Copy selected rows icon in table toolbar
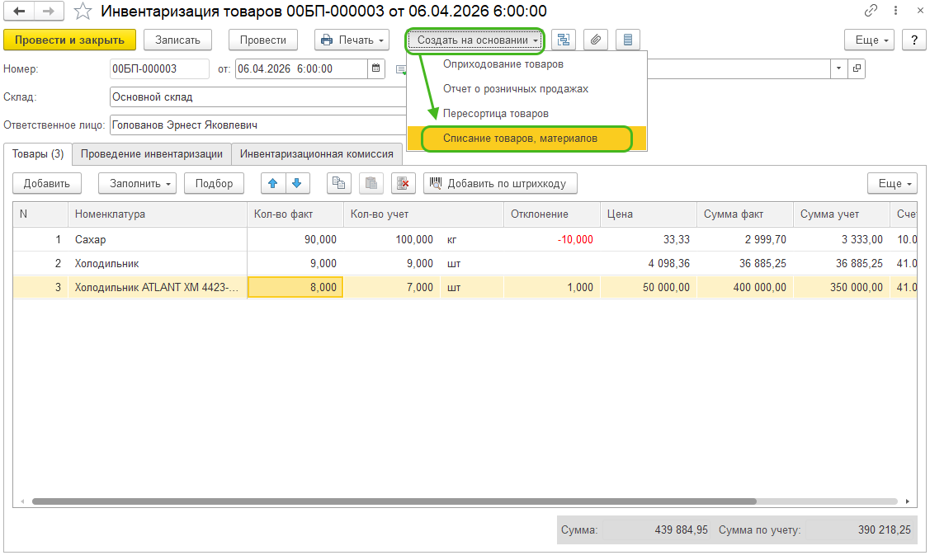This screenshot has width=930, height=560. [x=338, y=183]
